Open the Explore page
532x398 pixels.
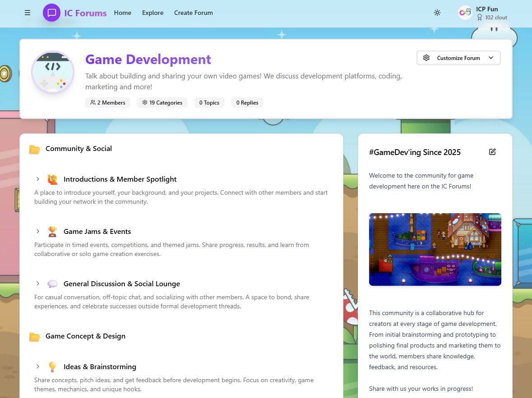coord(153,13)
